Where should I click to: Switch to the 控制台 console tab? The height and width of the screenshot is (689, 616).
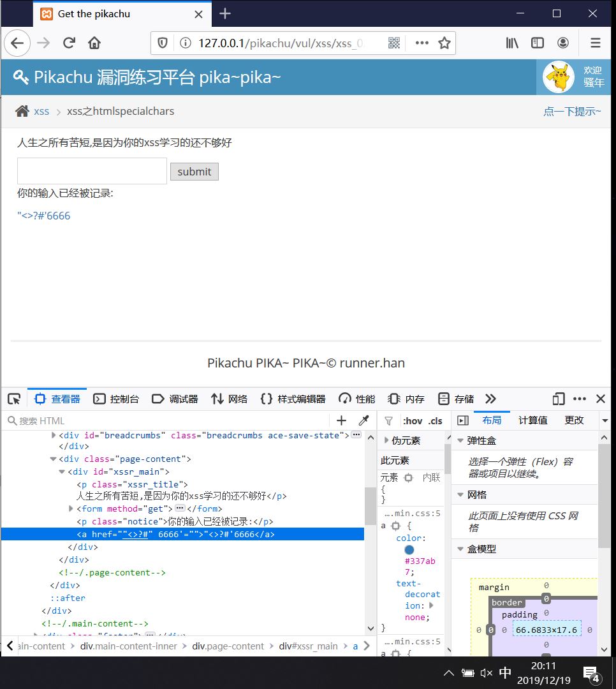pos(117,399)
